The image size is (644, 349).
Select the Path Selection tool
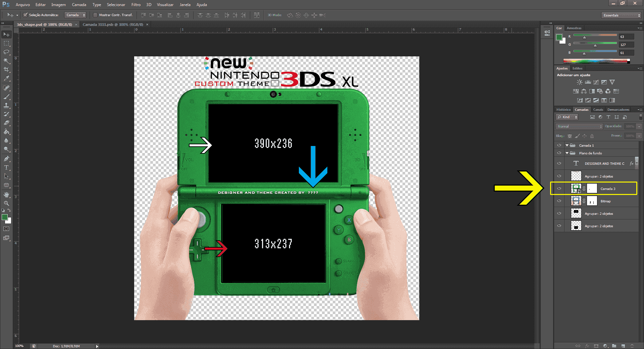(6, 176)
